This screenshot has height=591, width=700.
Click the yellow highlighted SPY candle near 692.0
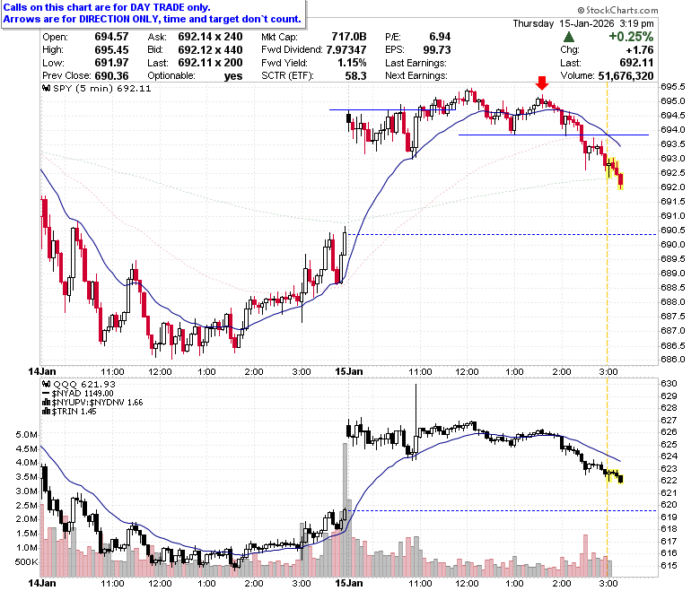tap(620, 181)
